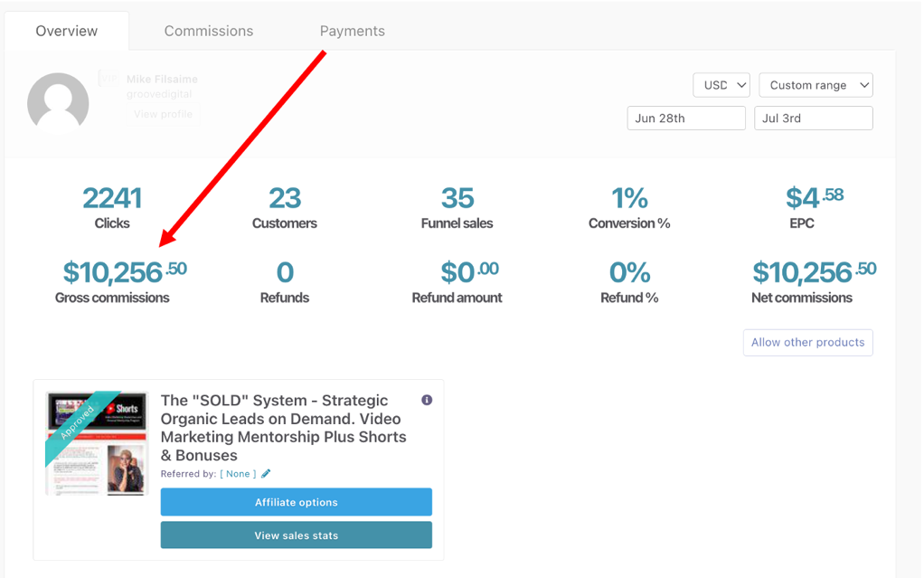
Task: Click the View profile button
Action: (x=163, y=114)
